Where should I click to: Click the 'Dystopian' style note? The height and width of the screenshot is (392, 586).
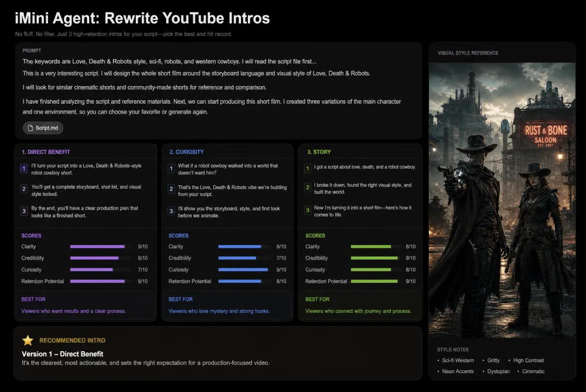[x=498, y=371]
